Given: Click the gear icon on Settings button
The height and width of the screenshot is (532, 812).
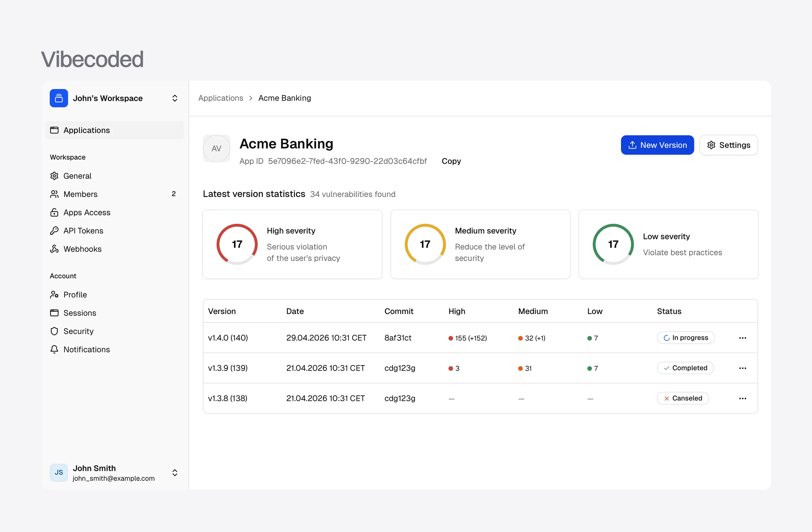Looking at the screenshot, I should click(x=711, y=145).
